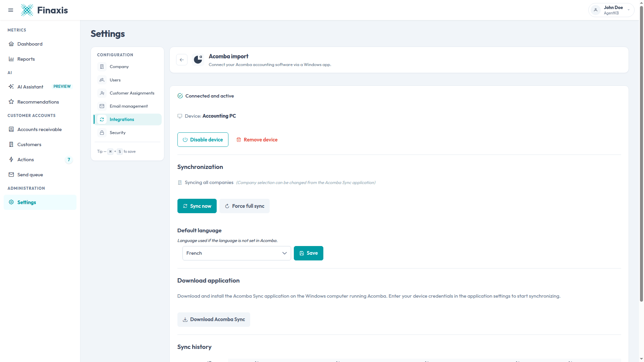Click Sync now button
Screen dimensions: 644x362
point(197,206)
